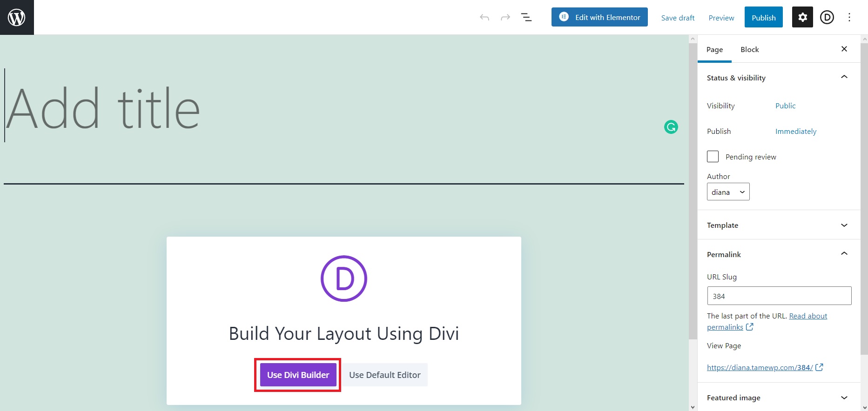Collapse the Permalink panel
Image resolution: width=868 pixels, height=411 pixels.
(779, 254)
